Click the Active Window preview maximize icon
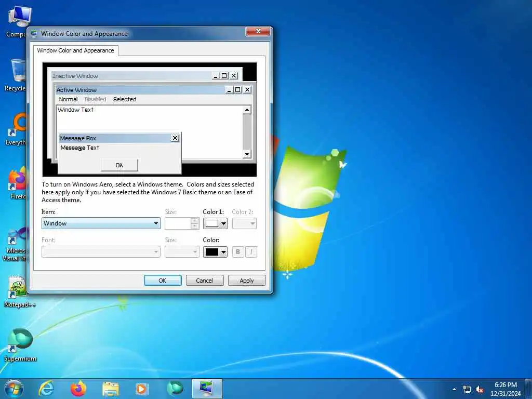 pos(238,90)
